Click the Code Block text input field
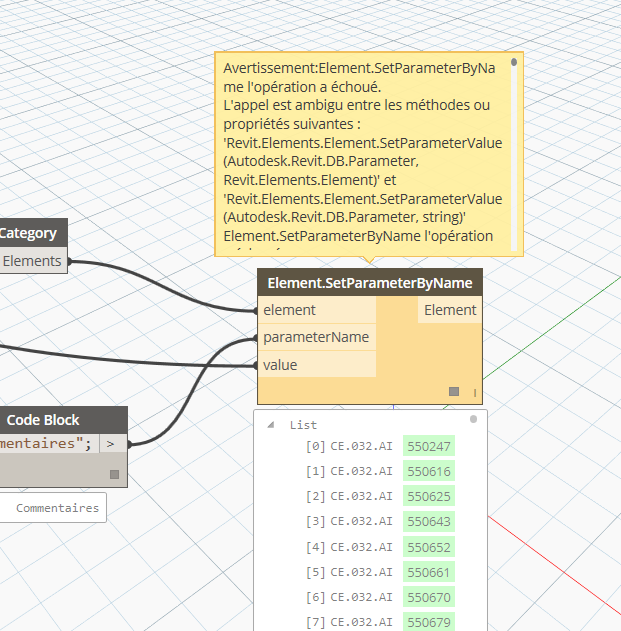Screen dimensions: 621x631 click(x=45, y=442)
